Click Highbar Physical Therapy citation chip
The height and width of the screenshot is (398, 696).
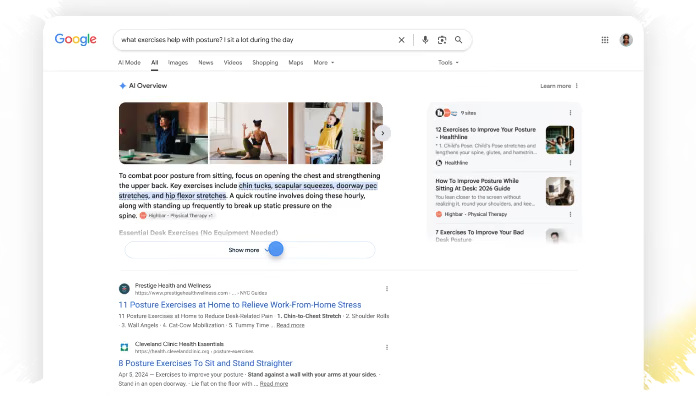point(177,216)
